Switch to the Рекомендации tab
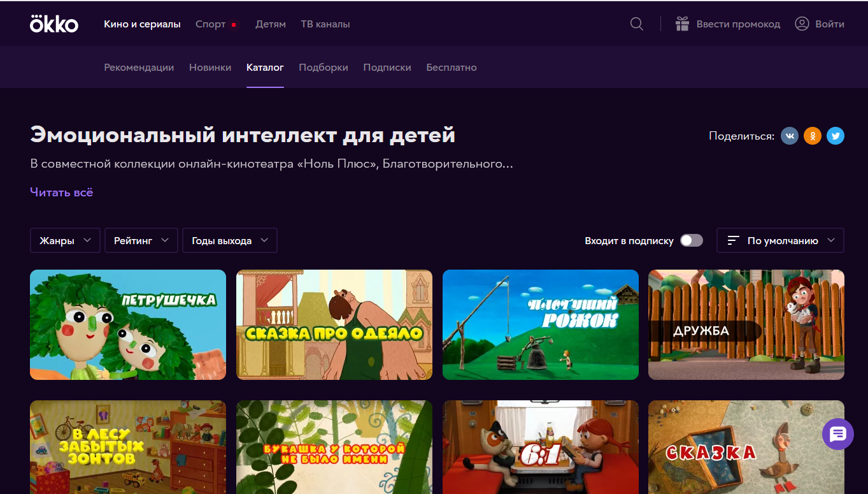The image size is (868, 494). [139, 67]
